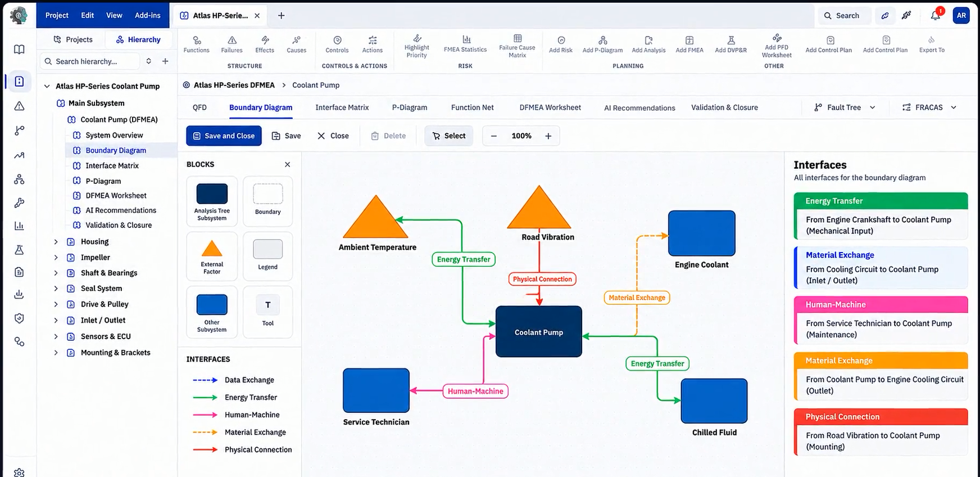Screen dimensions: 980x477
Task: Expand the Sensors & ECU node
Action: 56,336
